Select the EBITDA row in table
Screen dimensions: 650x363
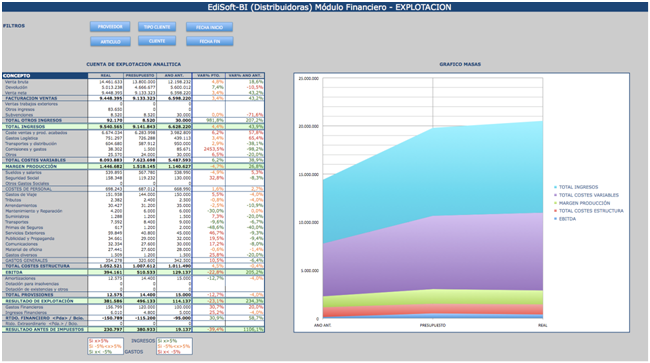click(133, 272)
